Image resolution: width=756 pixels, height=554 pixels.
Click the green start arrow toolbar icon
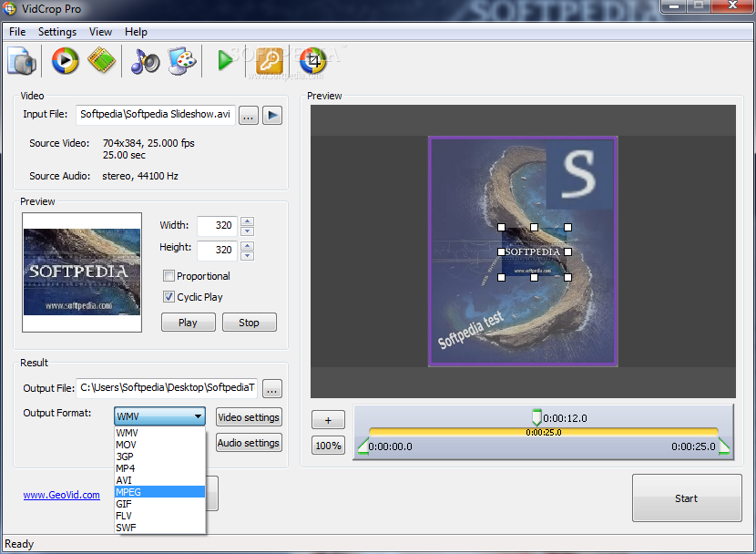225,61
